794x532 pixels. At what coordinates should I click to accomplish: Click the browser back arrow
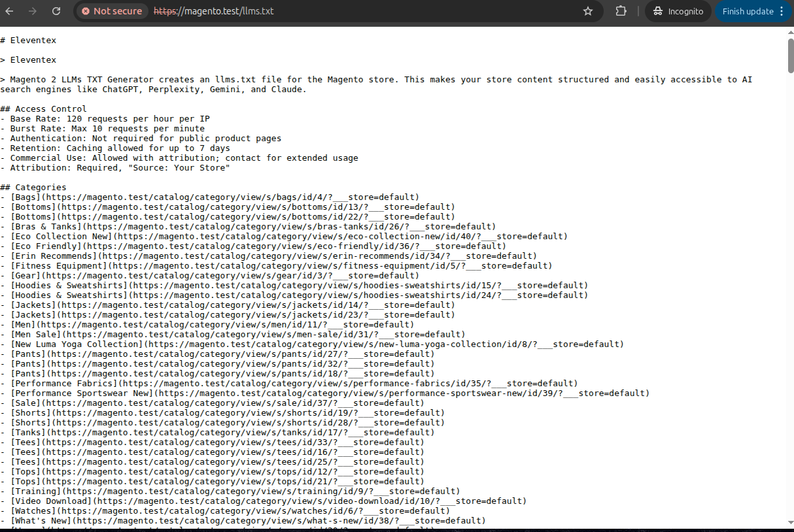[10, 11]
